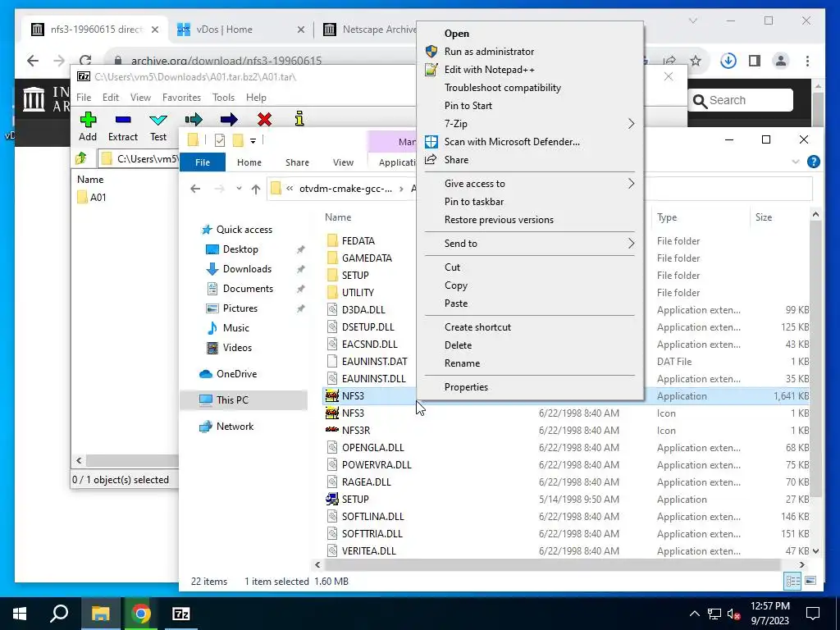Open Explorer File ribbon tab
840x630 pixels.
(x=203, y=162)
